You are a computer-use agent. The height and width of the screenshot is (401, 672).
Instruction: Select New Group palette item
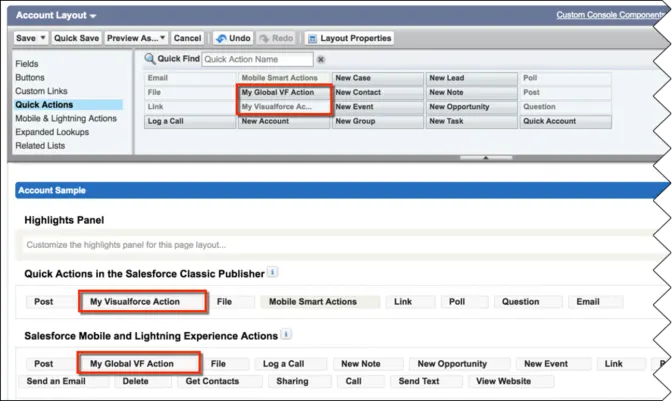click(378, 121)
